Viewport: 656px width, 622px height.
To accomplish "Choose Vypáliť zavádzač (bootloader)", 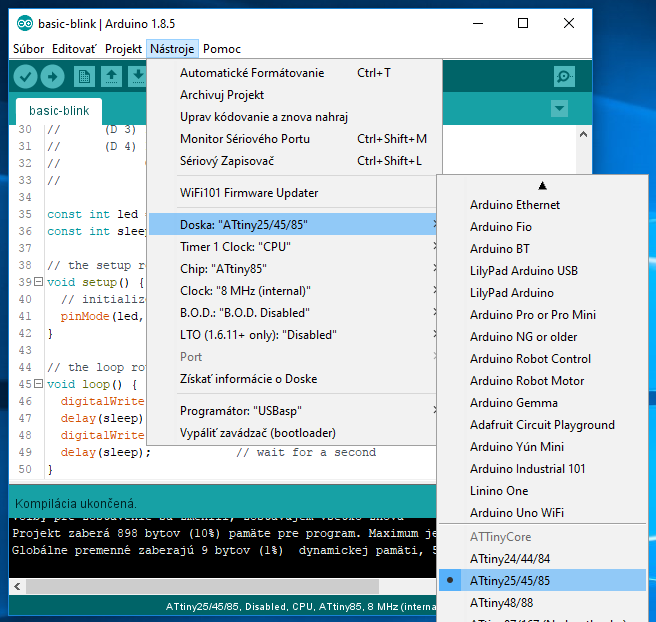I will click(293, 433).
